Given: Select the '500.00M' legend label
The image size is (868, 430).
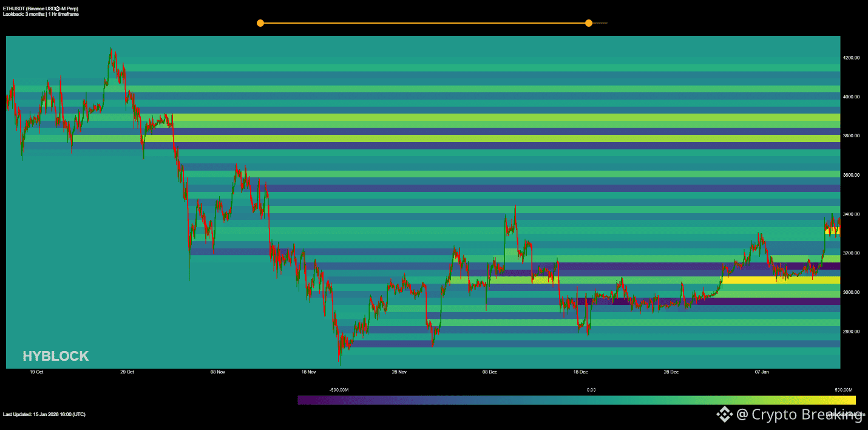Looking at the screenshot, I should pos(843,389).
